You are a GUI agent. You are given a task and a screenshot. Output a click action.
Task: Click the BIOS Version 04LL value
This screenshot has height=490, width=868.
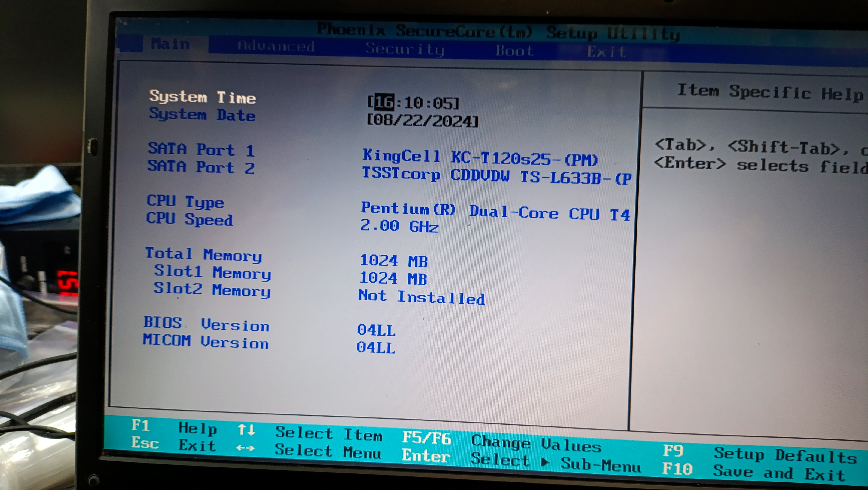pos(376,330)
